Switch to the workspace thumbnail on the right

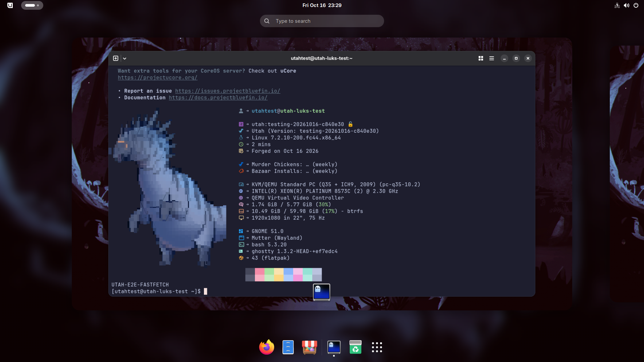627,174
